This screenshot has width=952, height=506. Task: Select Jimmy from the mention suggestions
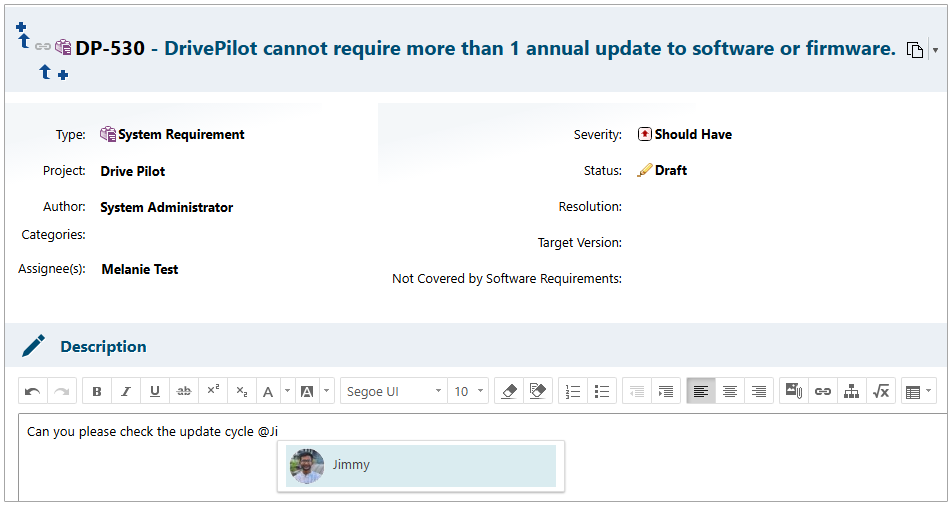[420, 465]
